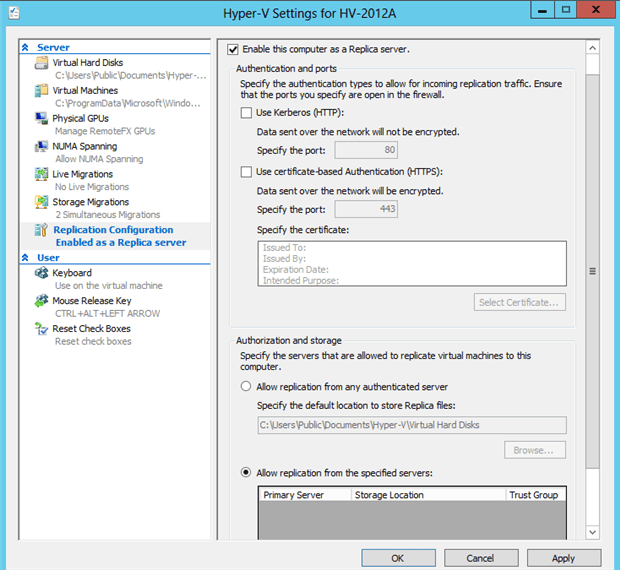
Task: Click 'Manage RemoteFX GPUs' text
Action: [105, 131]
